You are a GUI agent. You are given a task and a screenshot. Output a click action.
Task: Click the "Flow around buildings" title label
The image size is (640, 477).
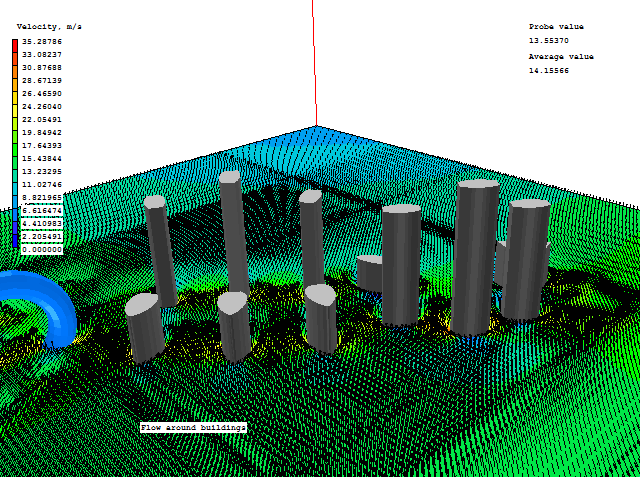tap(193, 427)
